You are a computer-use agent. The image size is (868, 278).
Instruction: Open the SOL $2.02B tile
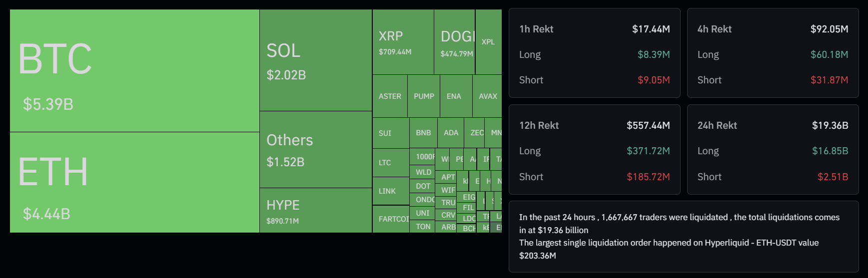coord(315,60)
